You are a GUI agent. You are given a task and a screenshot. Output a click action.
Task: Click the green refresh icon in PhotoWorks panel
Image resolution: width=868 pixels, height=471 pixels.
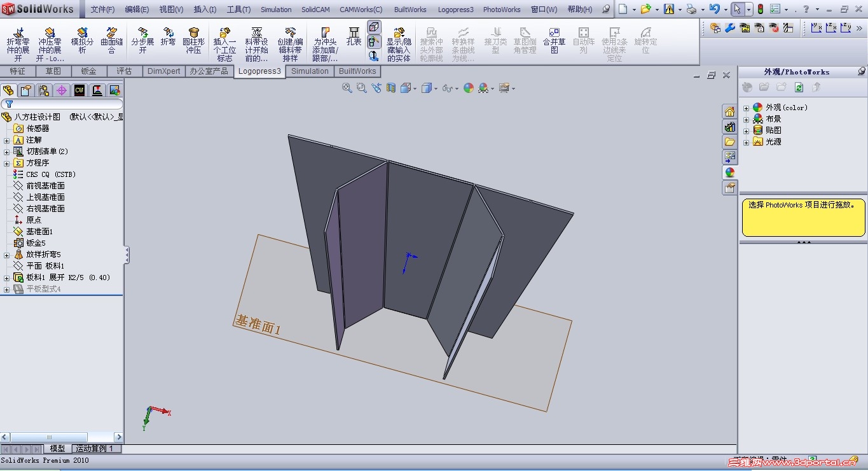tap(799, 87)
